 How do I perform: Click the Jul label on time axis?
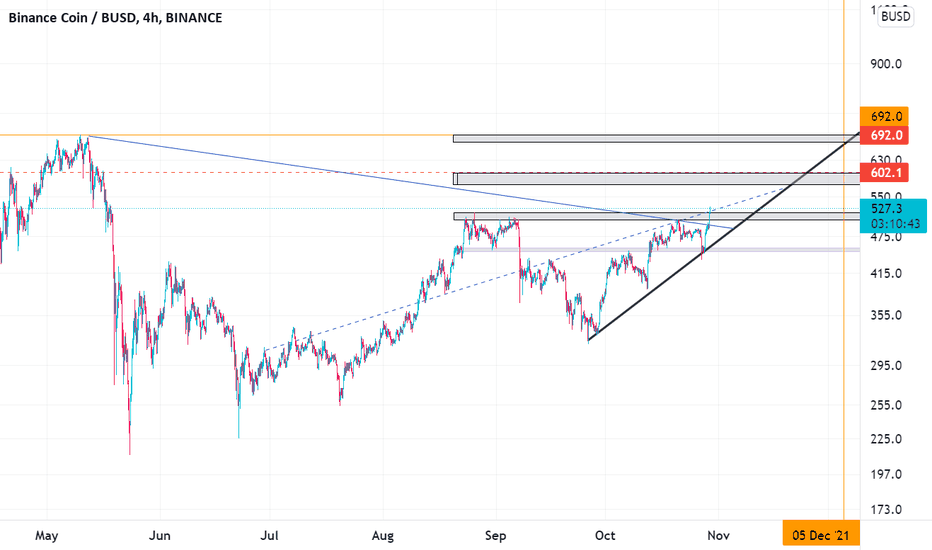coord(269,536)
